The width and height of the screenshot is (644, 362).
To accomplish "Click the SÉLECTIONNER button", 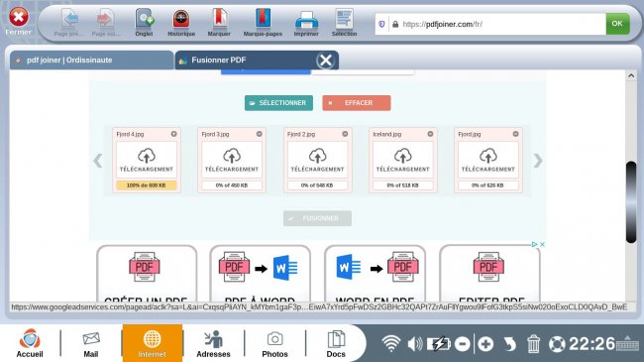I will click(x=278, y=103).
